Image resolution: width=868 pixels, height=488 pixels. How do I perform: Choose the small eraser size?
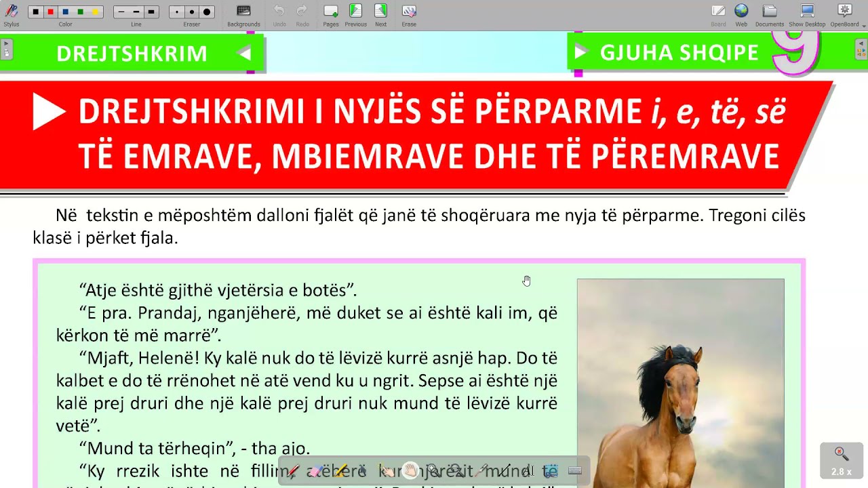[x=177, y=12]
